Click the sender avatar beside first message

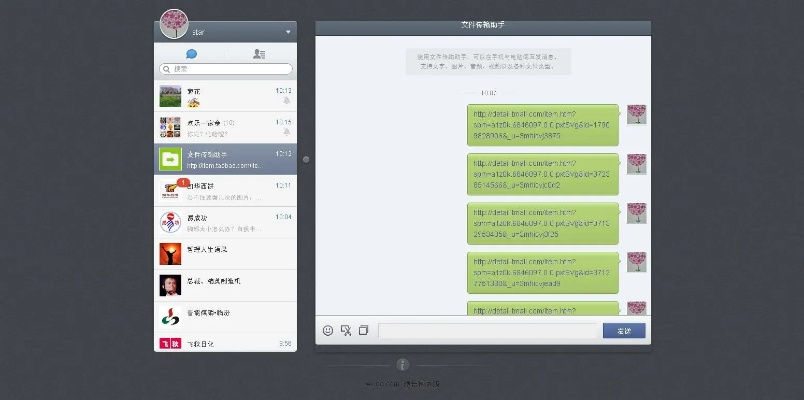click(636, 113)
